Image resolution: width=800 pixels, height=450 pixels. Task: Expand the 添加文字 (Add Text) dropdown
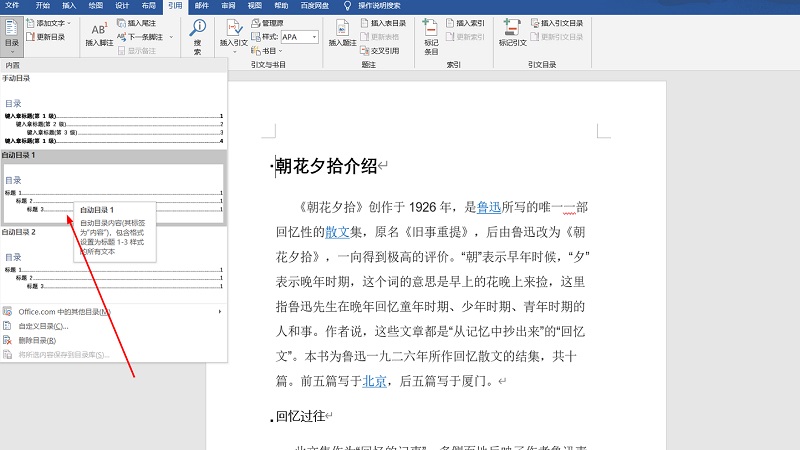pos(69,22)
